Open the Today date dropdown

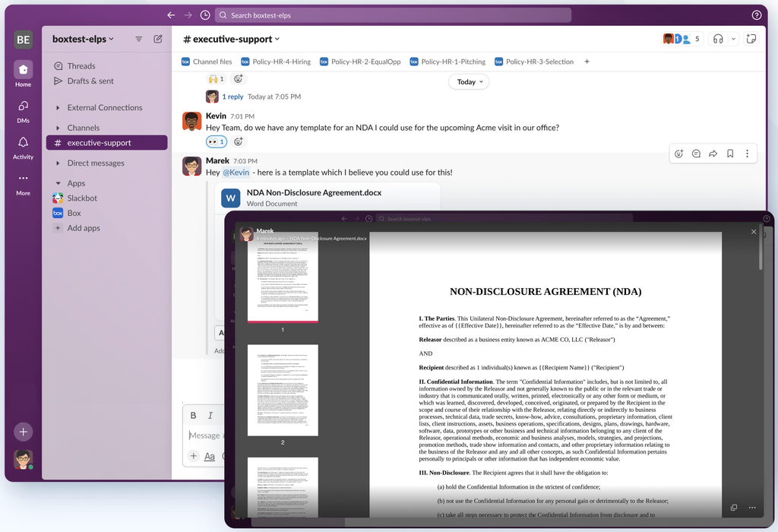(x=468, y=82)
